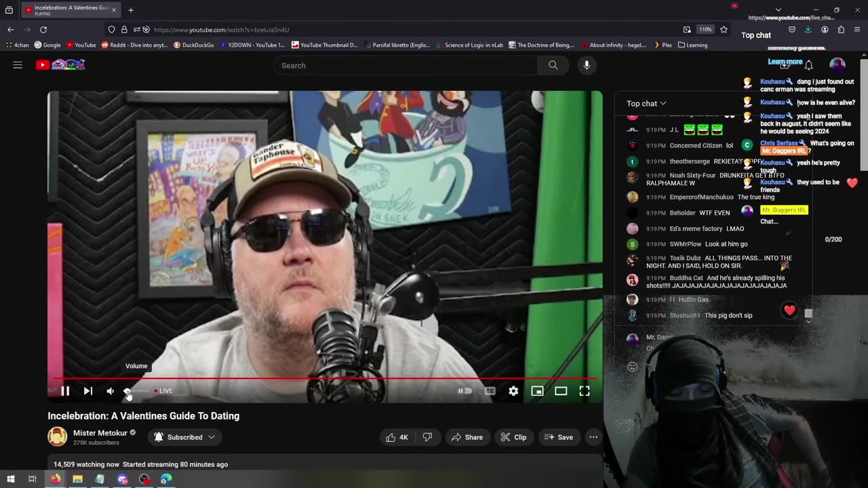
Task: Share the video
Action: pyautogui.click(x=467, y=437)
